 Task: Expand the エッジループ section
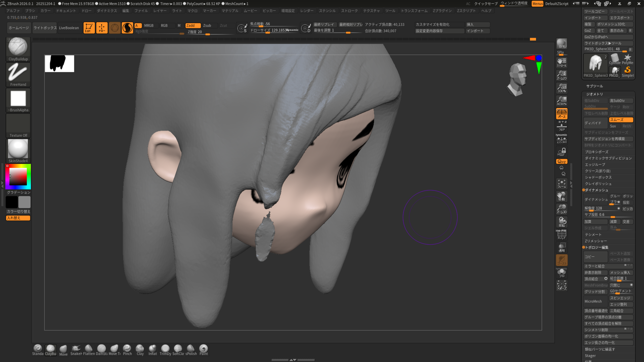point(595,165)
